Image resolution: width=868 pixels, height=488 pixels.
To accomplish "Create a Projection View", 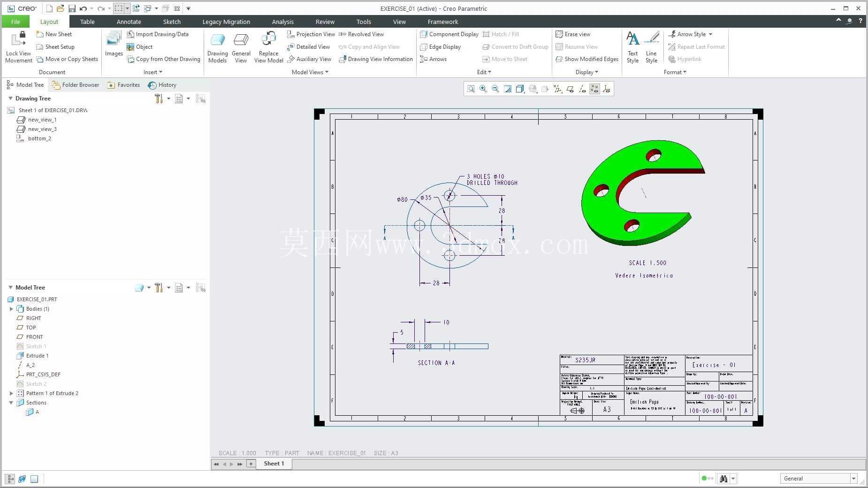I will point(311,34).
